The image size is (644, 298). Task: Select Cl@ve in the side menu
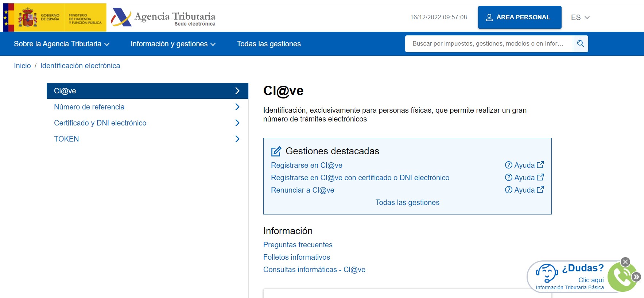click(147, 91)
